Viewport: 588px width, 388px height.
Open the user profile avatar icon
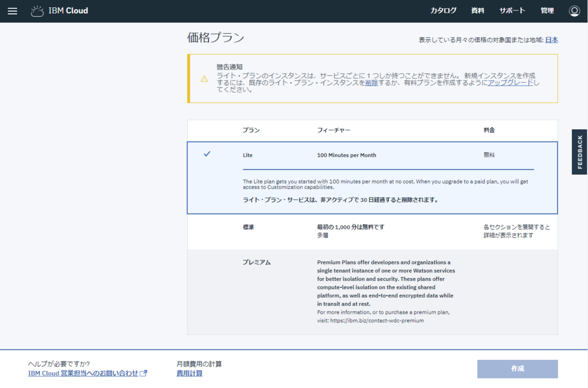click(574, 11)
